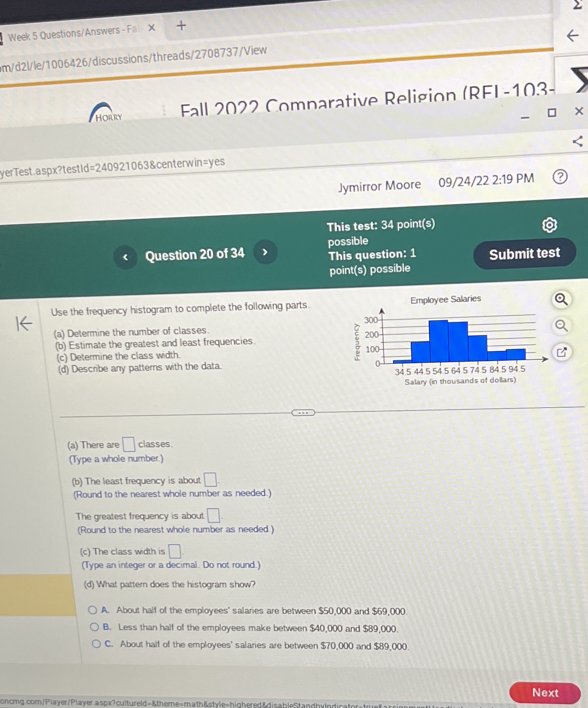Click the class width input box
Viewport: 588px width, 708px height.
175,551
